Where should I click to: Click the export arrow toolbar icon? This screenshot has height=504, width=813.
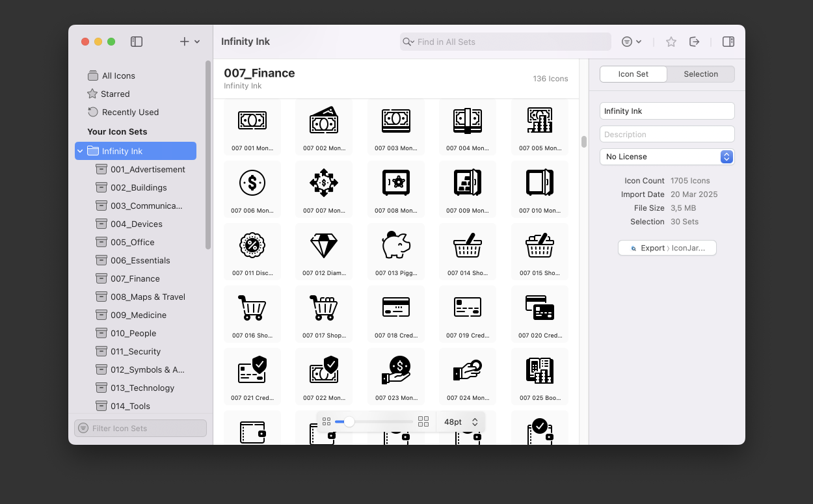point(695,42)
